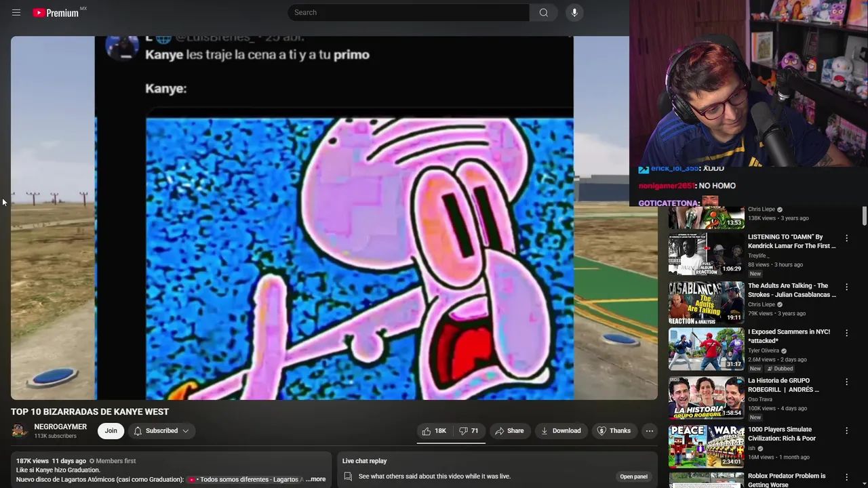Open Chris Liepe thumbnail with 13:53 duration
This screenshot has height=488, width=868.
point(706,218)
